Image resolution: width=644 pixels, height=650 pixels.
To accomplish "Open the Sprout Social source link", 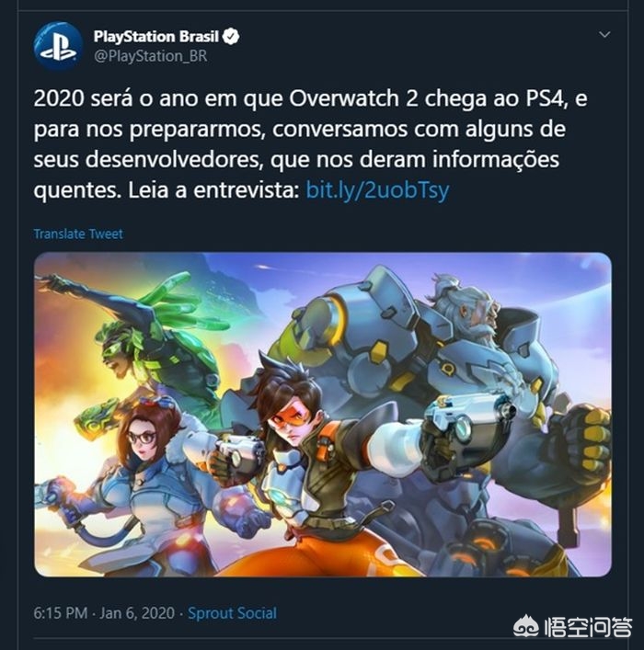I will coord(232,613).
